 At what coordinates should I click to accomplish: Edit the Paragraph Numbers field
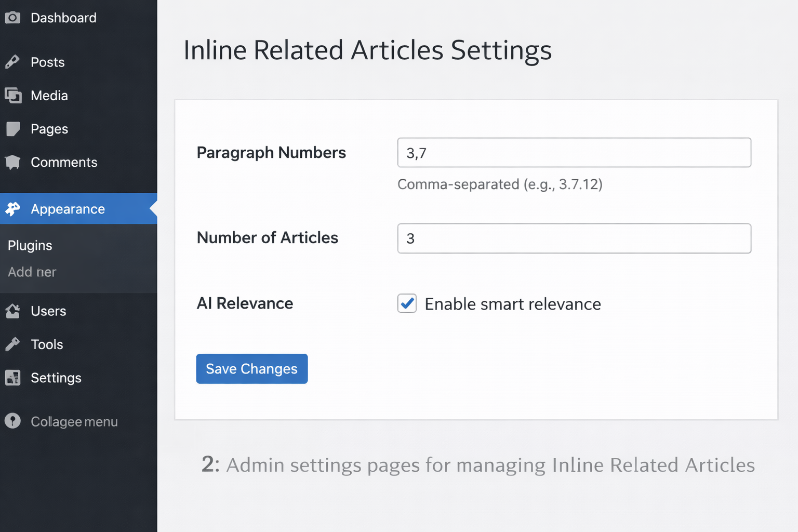[574, 152]
